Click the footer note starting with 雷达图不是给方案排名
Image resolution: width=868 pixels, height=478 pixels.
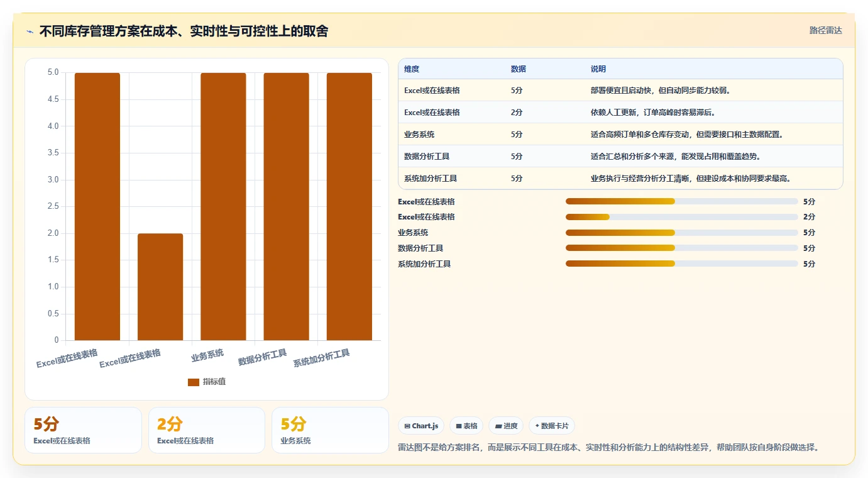(608, 447)
